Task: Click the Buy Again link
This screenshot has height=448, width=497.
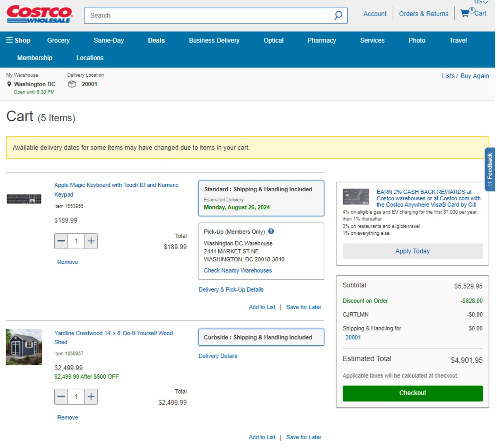Action: coord(474,76)
